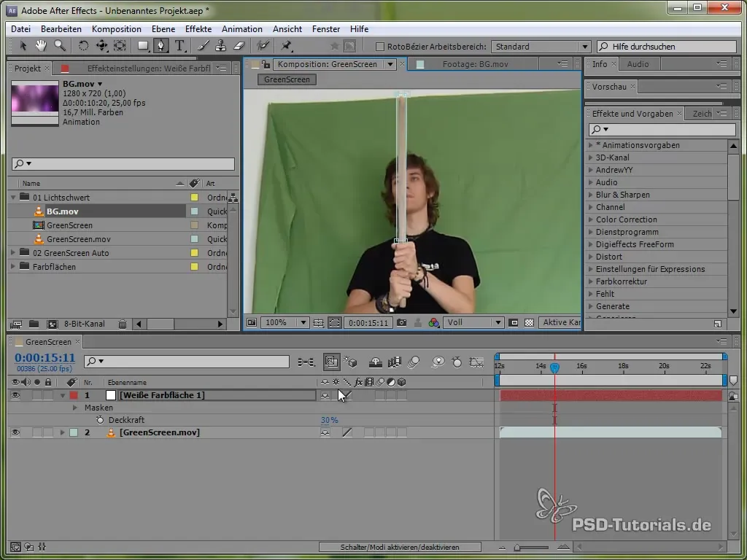Viewport: 747px width, 560px height.
Task: Enable Draft 3D icon in timeline
Action: 350,362
